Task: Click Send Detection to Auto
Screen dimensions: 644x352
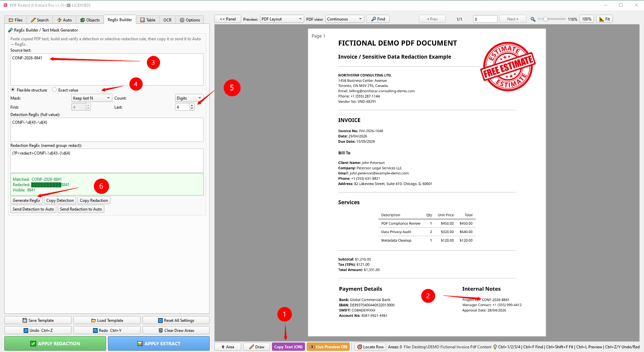Action: [33, 209]
